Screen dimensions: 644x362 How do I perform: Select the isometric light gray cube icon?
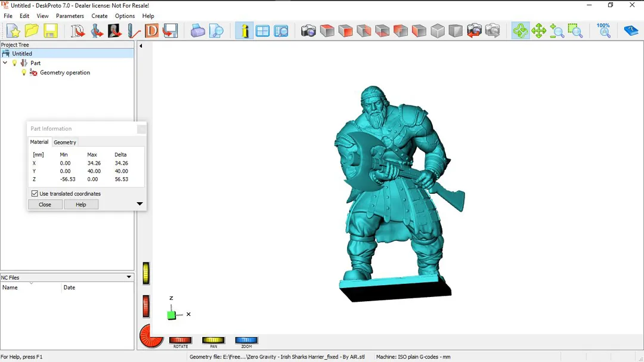[x=438, y=31]
